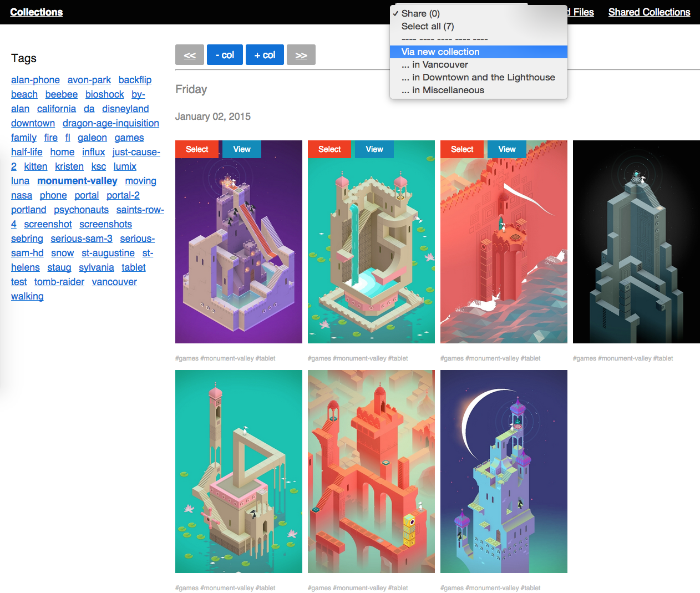Filter by screenshots tag
This screenshot has width=700, height=593.
pyautogui.click(x=105, y=224)
